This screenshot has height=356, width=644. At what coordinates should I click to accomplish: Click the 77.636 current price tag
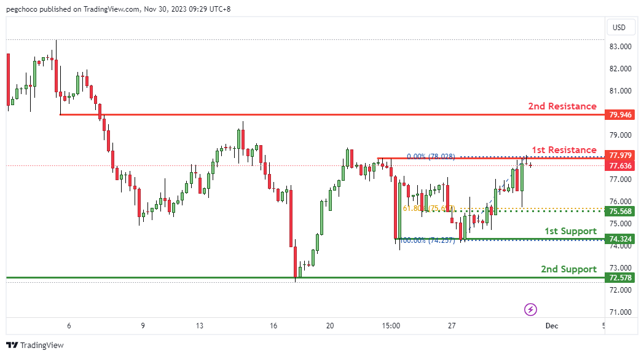coord(619,166)
